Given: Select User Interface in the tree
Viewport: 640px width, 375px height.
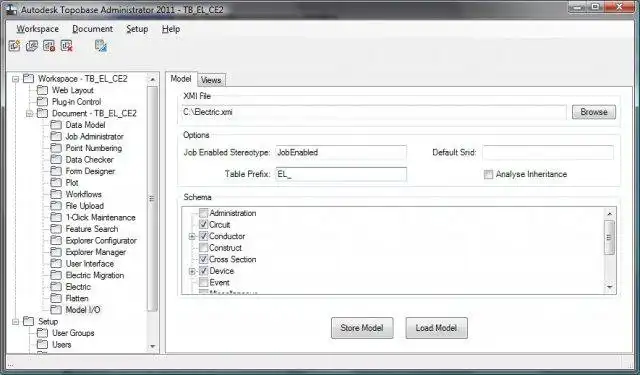Looking at the screenshot, I should tap(90, 264).
